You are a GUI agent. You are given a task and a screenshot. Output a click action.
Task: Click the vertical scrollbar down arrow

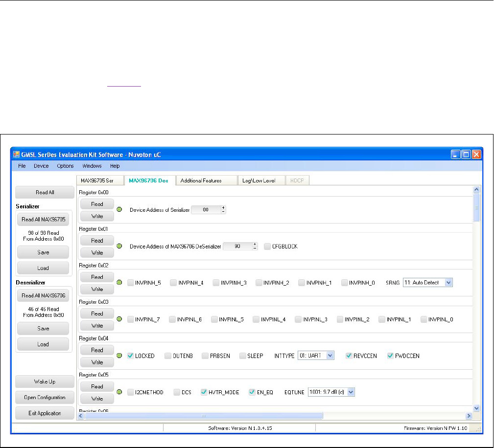click(x=476, y=408)
